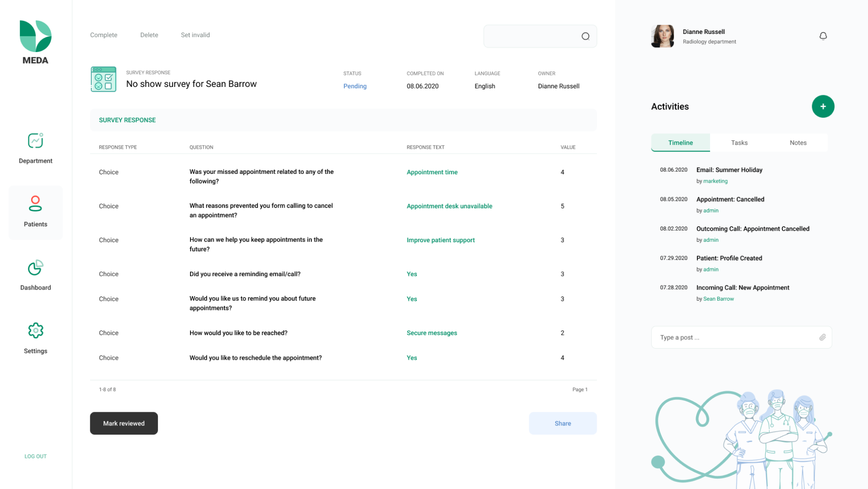The height and width of the screenshot is (489, 868).
Task: Open notifications bell icon
Action: [823, 36]
